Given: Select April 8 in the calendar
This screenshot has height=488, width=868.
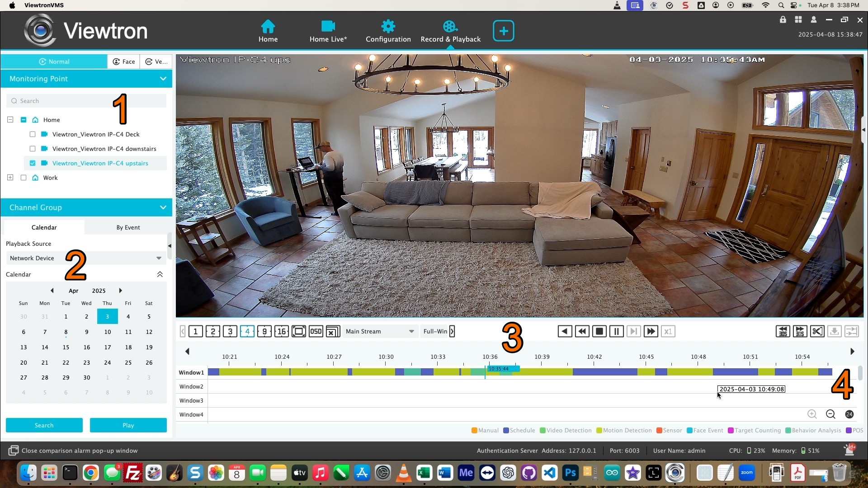Looking at the screenshot, I should [x=66, y=332].
